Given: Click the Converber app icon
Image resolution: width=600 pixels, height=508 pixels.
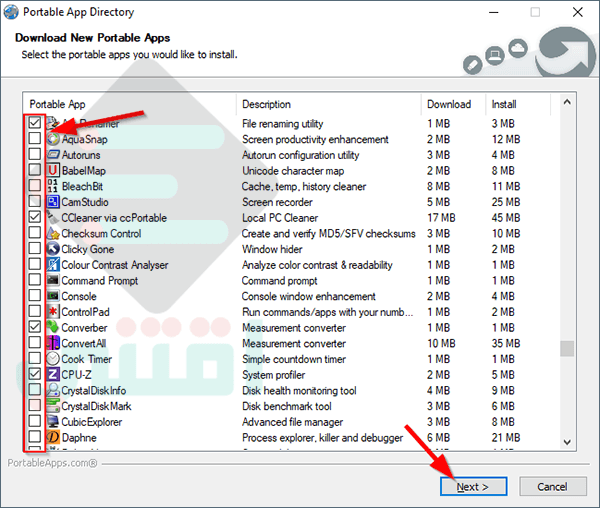Looking at the screenshot, I should pyautogui.click(x=53, y=327).
